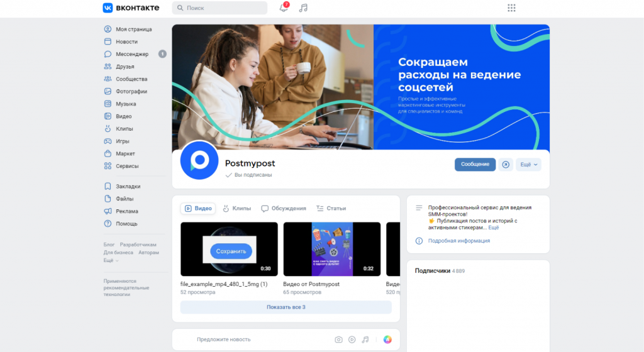Select the Видео tab
The height and width of the screenshot is (352, 644).
click(198, 209)
